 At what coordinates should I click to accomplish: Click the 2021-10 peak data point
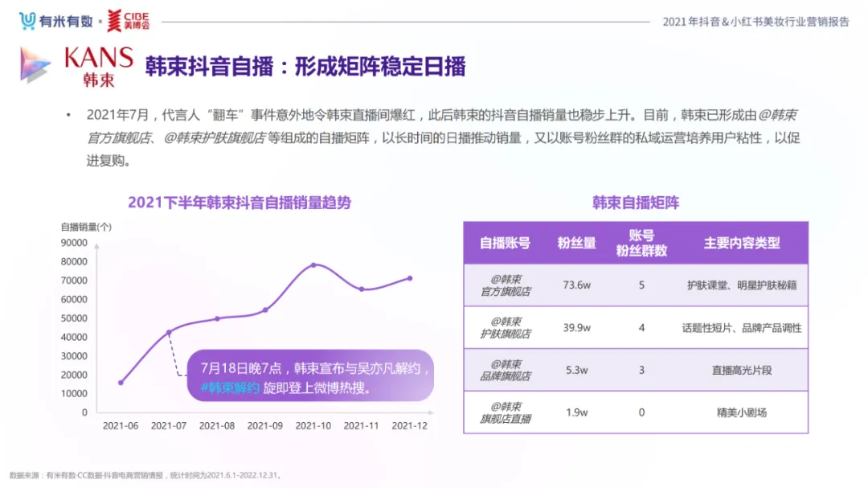point(313,265)
